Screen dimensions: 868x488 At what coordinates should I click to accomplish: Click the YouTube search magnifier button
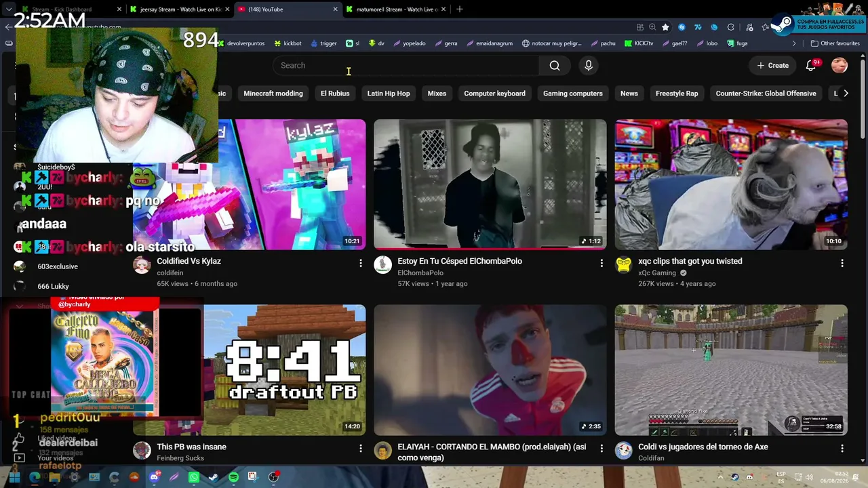(555, 66)
